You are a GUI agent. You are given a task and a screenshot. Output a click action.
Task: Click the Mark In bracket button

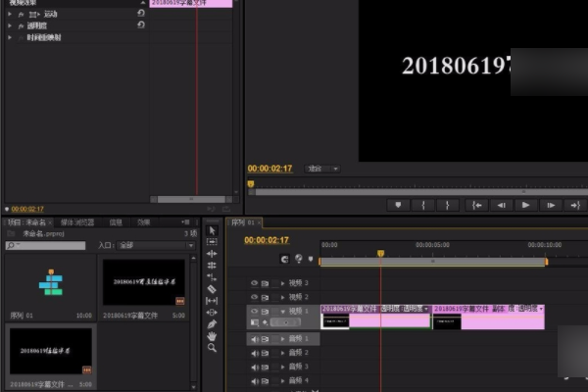(423, 205)
